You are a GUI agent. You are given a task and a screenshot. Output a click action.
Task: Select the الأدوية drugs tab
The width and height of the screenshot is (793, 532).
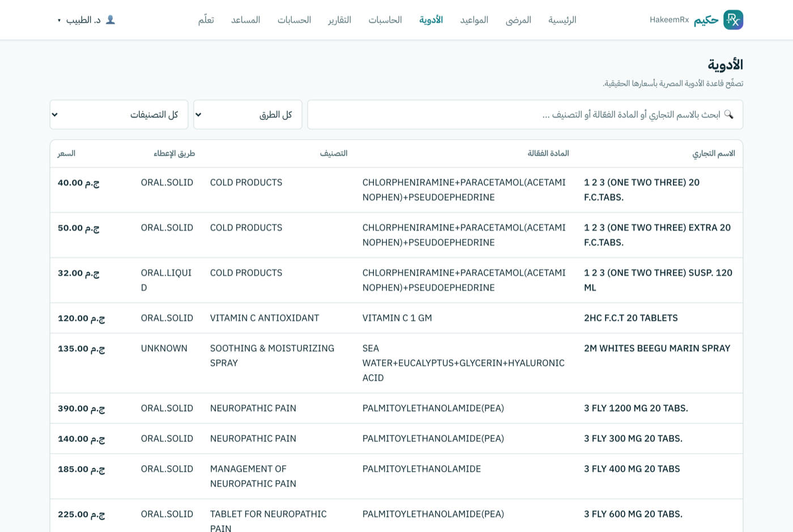click(431, 20)
